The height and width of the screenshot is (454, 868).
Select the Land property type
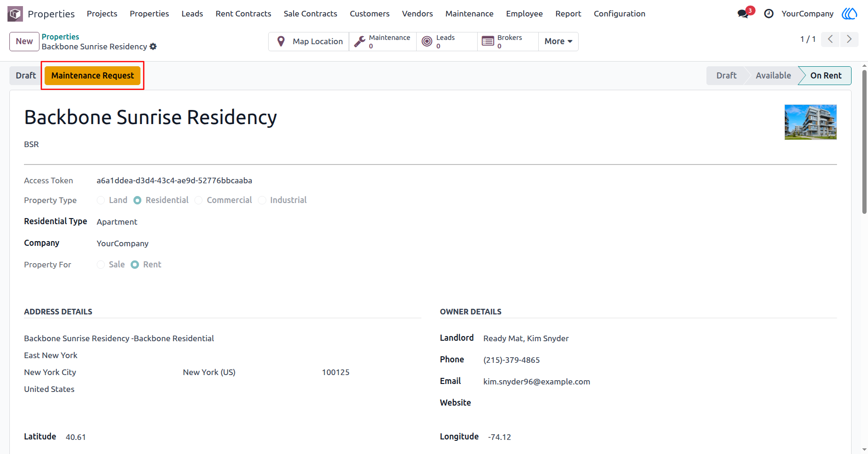pos(101,200)
